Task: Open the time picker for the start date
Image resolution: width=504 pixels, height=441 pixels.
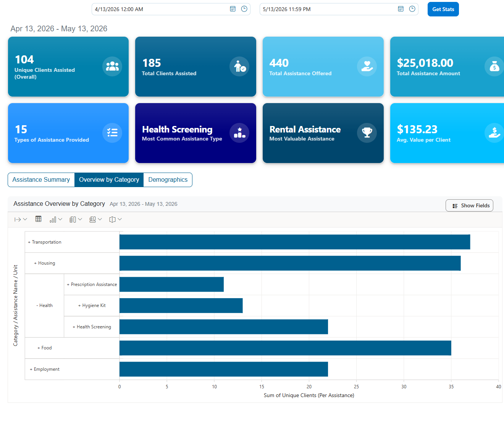Action: pos(244,9)
